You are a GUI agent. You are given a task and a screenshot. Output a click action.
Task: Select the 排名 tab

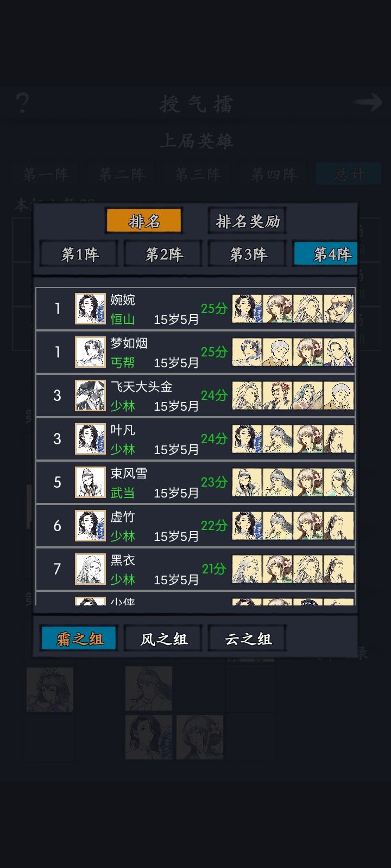click(144, 221)
